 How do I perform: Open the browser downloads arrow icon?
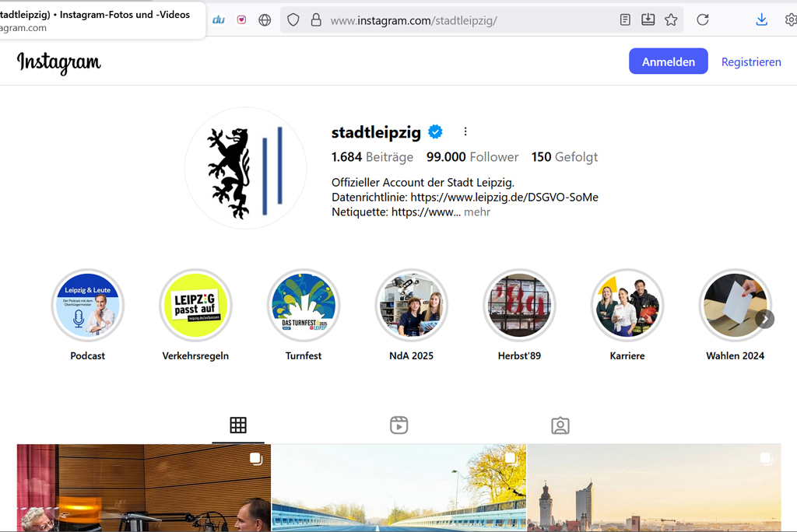click(761, 19)
